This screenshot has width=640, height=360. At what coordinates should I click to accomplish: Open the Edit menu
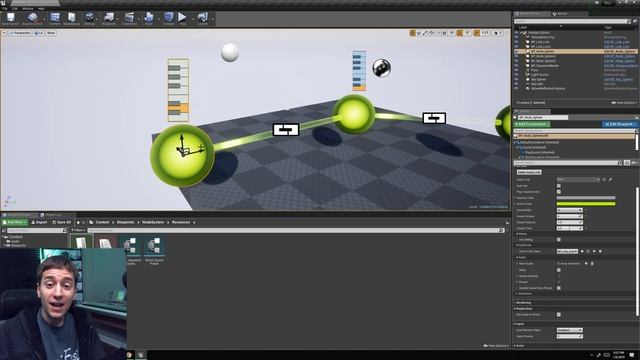click(x=15, y=9)
